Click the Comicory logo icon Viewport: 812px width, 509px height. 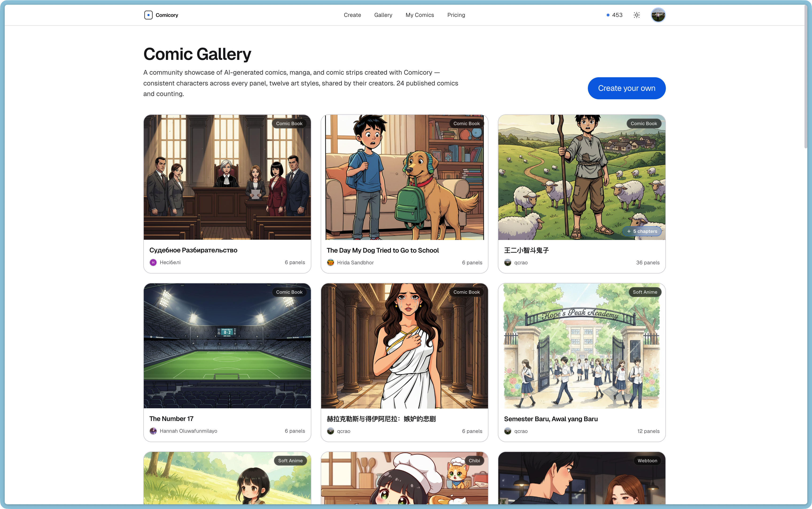tap(148, 15)
